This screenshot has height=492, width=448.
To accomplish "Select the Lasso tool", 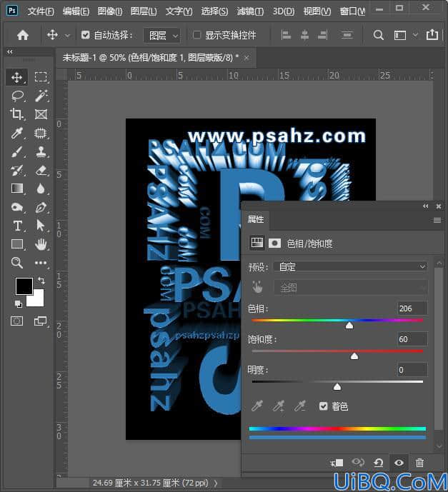I will click(x=18, y=96).
